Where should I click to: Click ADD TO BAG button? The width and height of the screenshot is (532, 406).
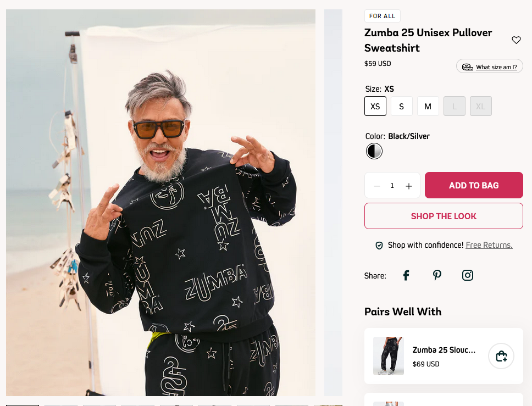pos(474,185)
